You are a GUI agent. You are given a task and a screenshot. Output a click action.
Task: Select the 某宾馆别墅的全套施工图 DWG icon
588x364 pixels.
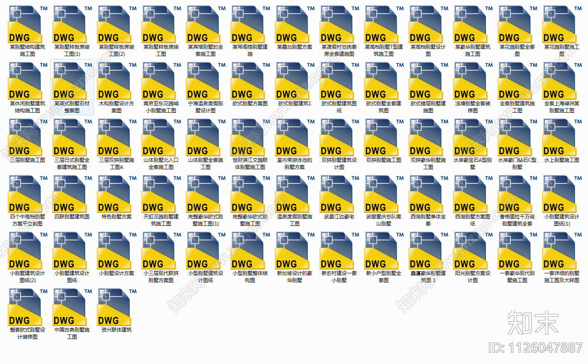coord(203,25)
